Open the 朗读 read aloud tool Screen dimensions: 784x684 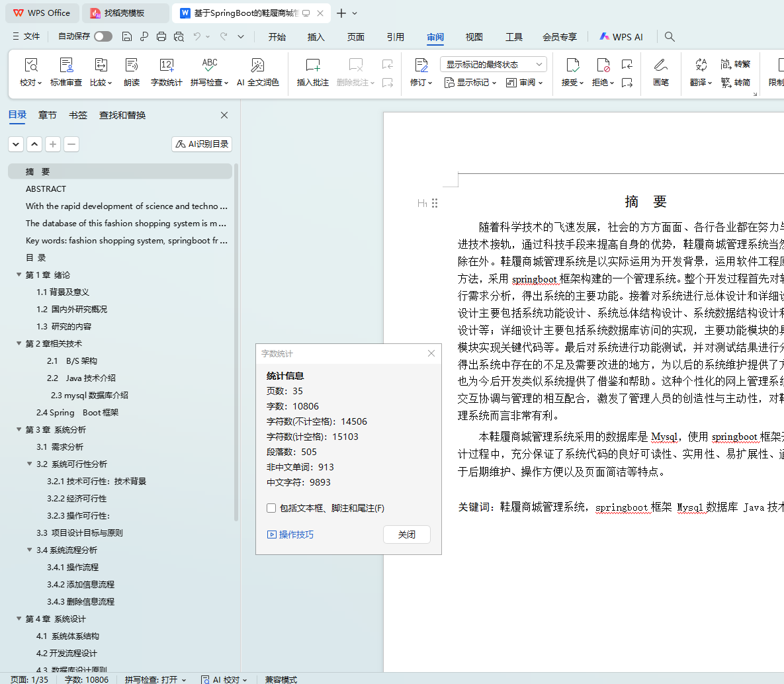point(132,65)
